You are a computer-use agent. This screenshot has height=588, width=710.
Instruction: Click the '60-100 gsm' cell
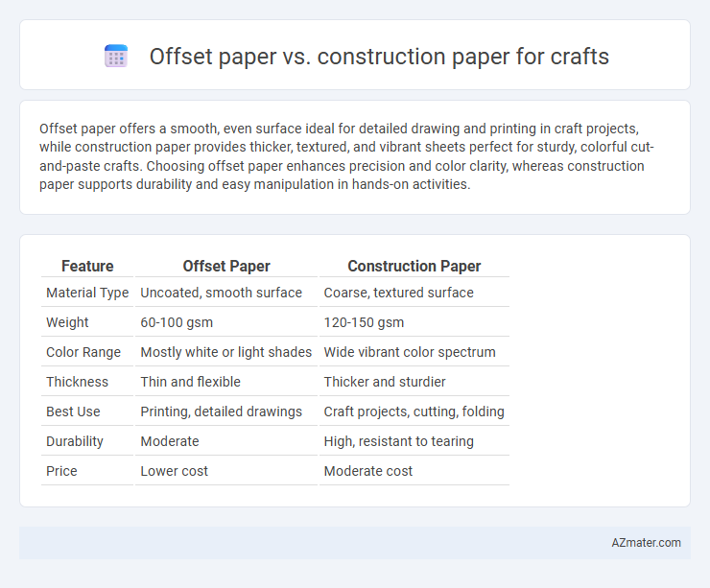pos(226,322)
